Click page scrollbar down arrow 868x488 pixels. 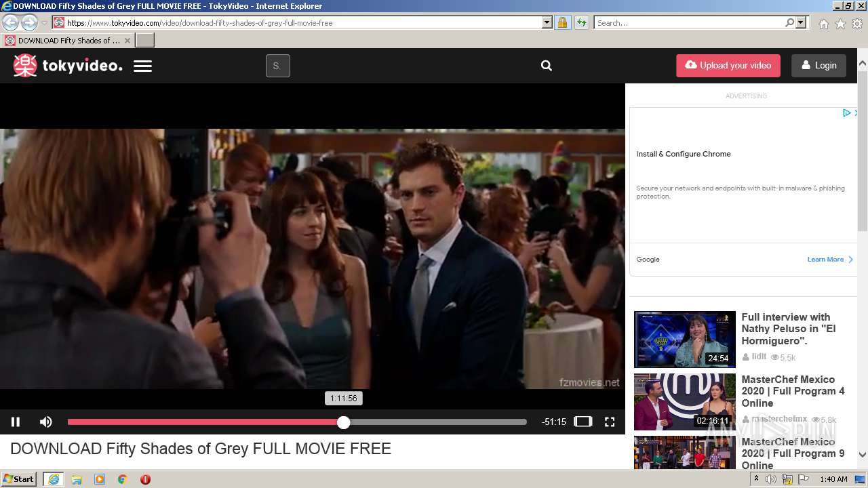(863, 455)
